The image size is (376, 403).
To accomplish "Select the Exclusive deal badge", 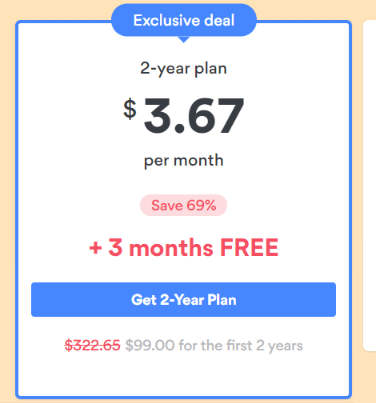I will click(x=184, y=20).
